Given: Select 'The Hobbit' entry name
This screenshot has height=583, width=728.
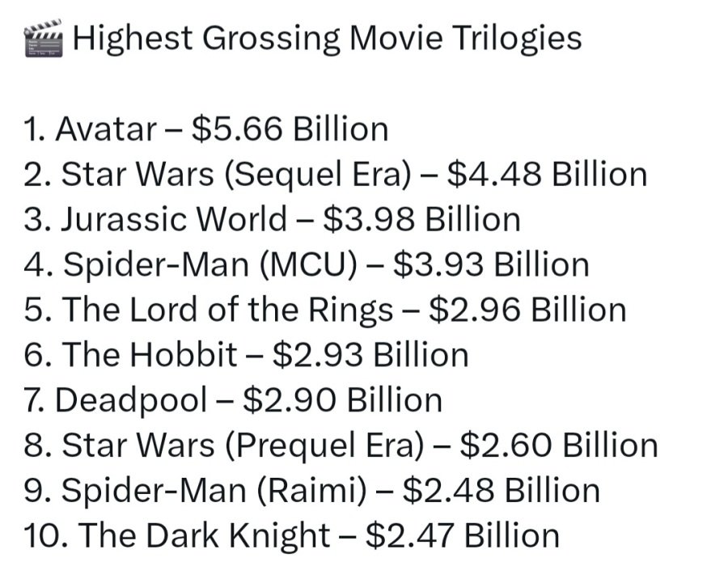Looking at the screenshot, I should (150, 356).
